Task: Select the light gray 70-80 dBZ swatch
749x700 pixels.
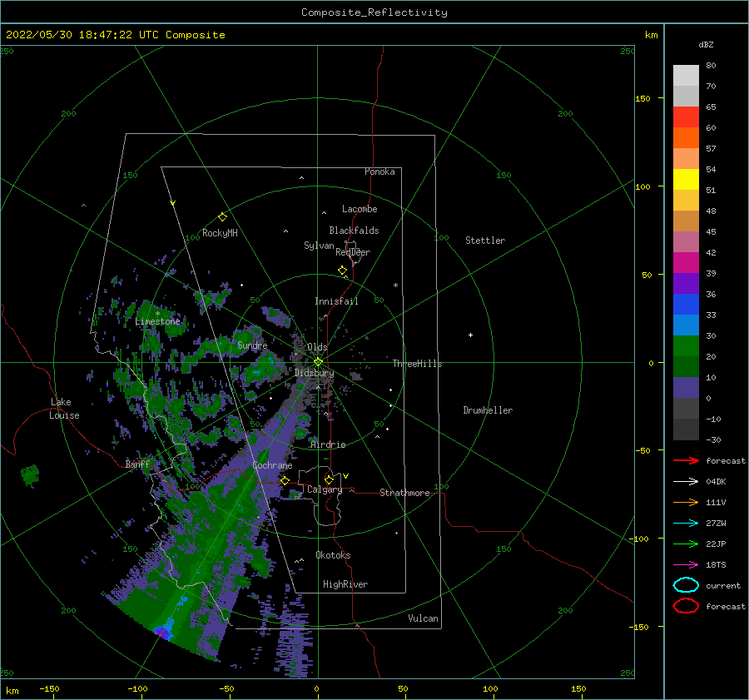Action: 686,76
